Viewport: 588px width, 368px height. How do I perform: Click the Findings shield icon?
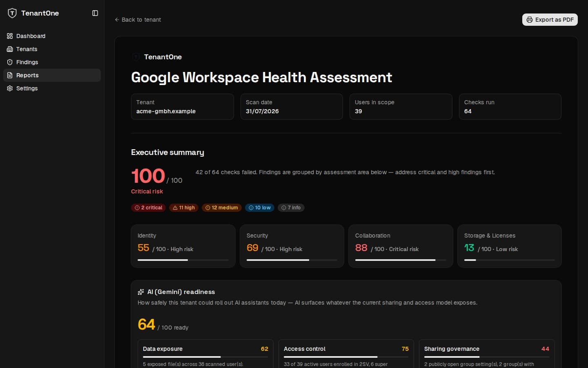10,62
